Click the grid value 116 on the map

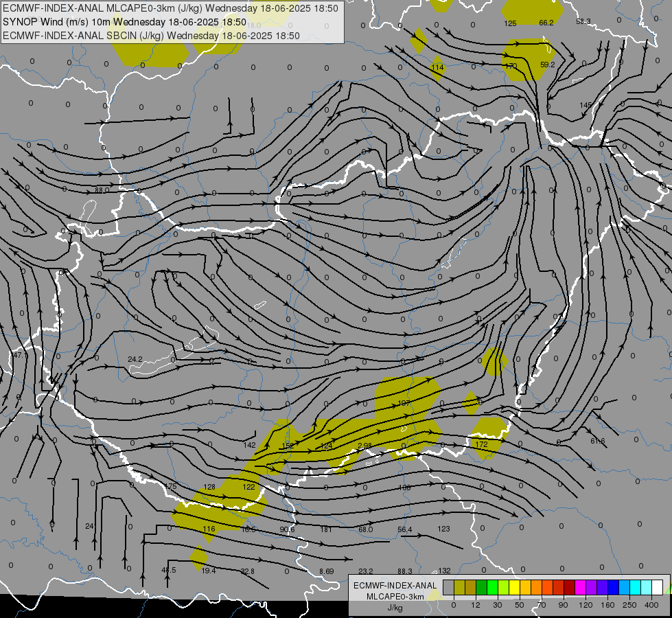209,529
